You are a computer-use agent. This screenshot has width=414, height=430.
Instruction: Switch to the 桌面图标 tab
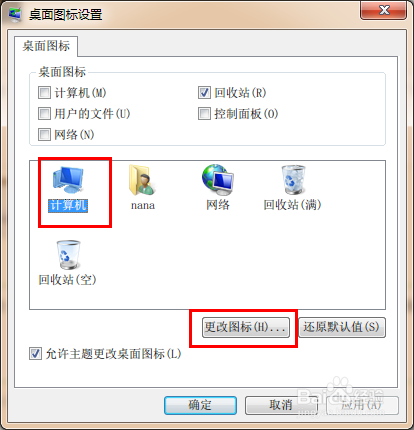click(46, 46)
